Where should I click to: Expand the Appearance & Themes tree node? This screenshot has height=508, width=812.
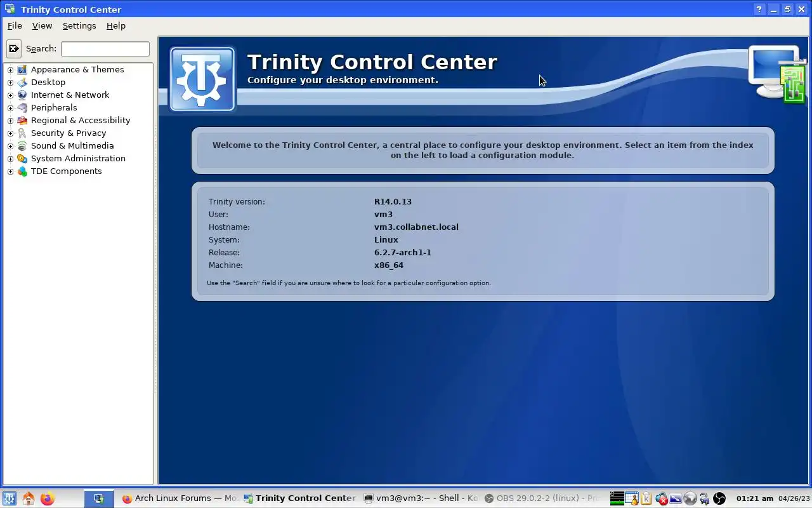click(10, 70)
